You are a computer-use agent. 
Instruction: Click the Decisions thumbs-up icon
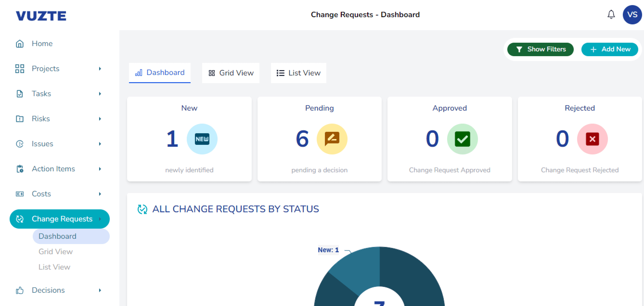20,290
